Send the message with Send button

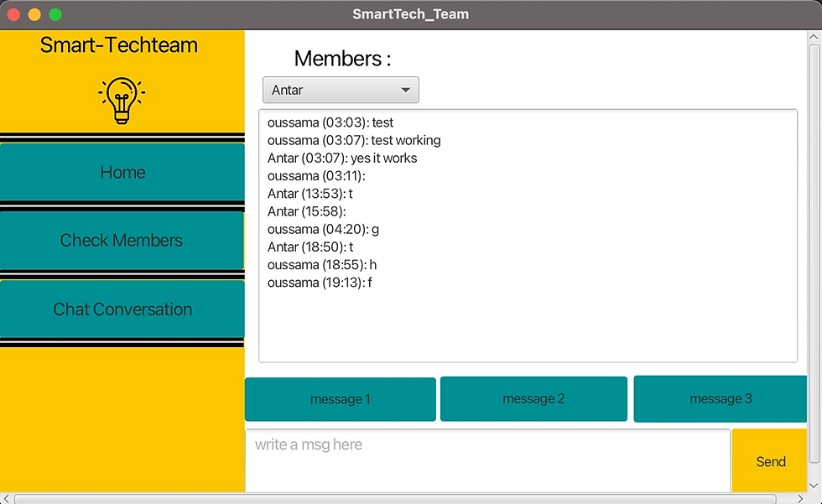pos(770,461)
